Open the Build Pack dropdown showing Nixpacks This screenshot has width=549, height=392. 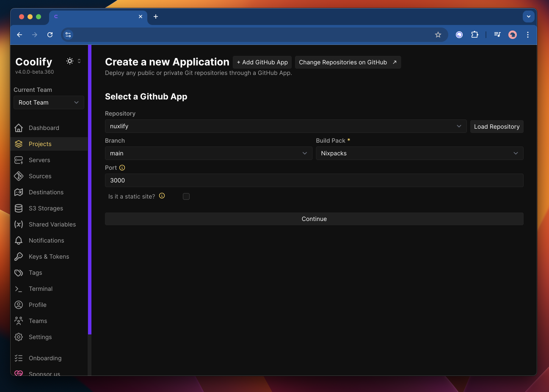(x=419, y=153)
